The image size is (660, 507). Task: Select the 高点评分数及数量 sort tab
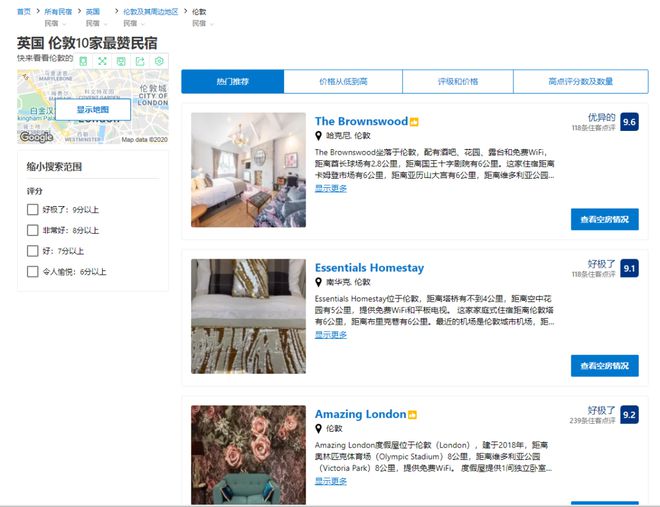581,81
